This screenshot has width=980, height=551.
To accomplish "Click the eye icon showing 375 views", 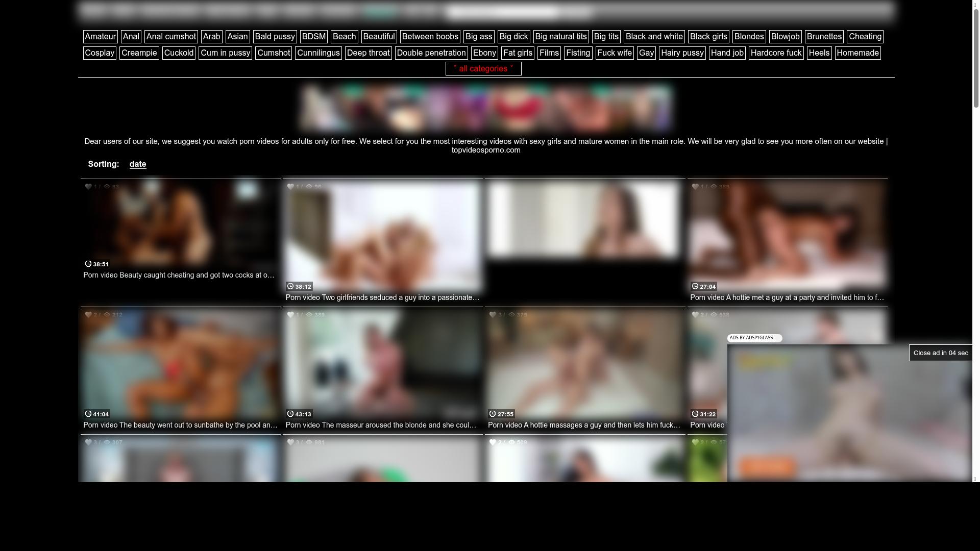I will coord(511,315).
